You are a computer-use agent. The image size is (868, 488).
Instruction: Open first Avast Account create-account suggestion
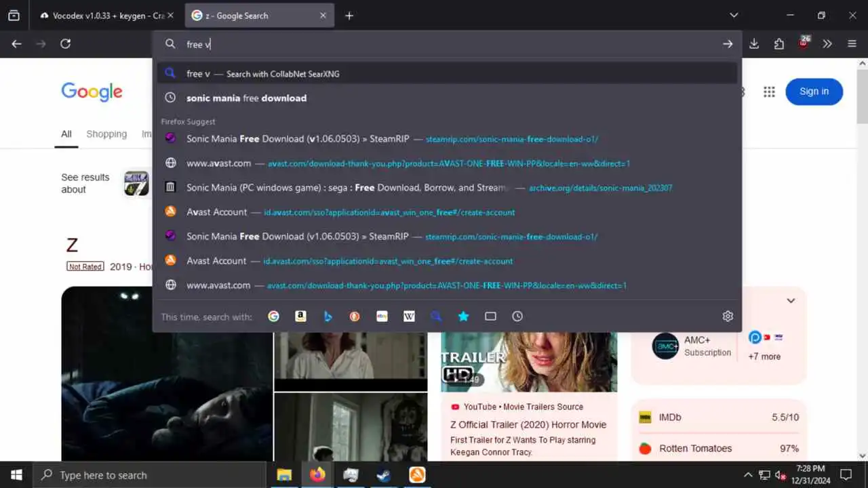pos(448,212)
